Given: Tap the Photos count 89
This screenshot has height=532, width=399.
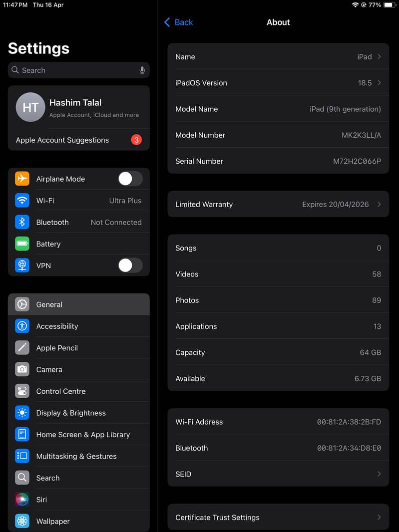Looking at the screenshot, I should tap(376, 300).
